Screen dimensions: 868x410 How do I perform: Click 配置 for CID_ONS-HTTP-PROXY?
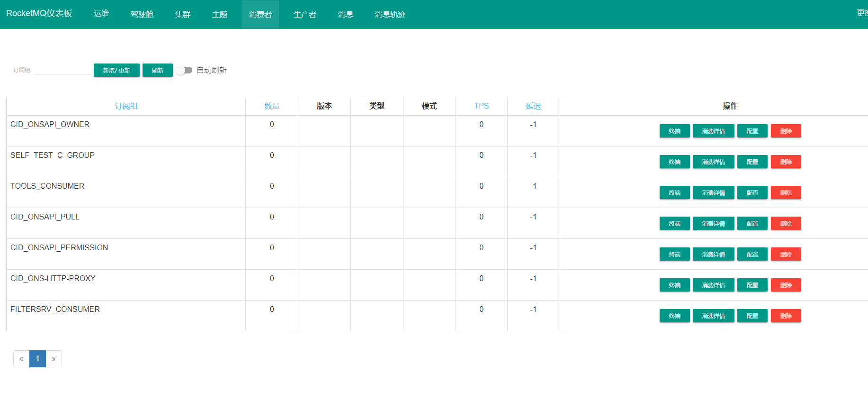[x=752, y=285]
